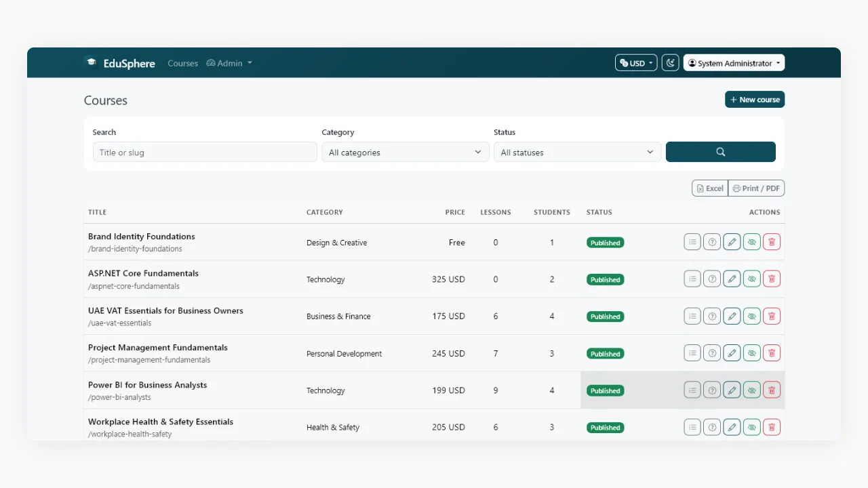Delete the Project Management Fundamentals course
Viewport: 868px width, 488px height.
click(x=772, y=353)
